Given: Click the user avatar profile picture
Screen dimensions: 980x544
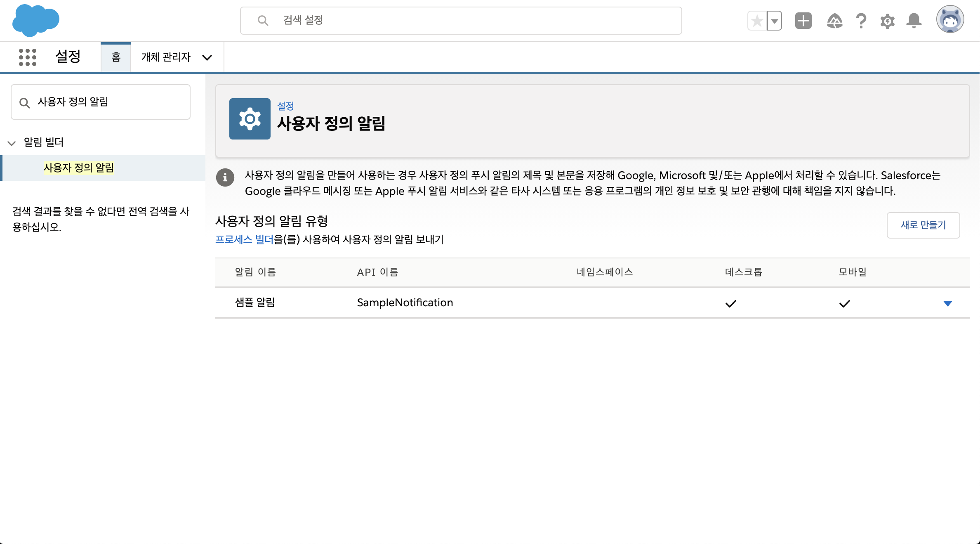Looking at the screenshot, I should (x=950, y=19).
